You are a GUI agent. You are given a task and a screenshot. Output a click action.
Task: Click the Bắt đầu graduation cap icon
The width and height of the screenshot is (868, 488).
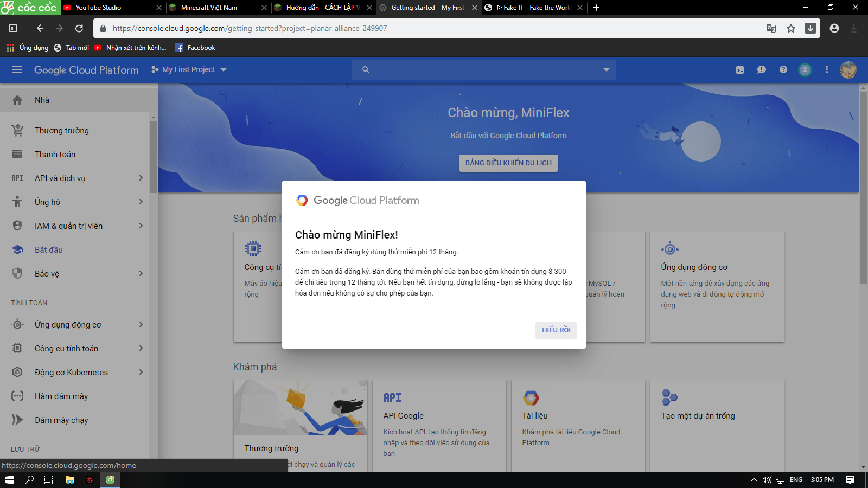17,249
